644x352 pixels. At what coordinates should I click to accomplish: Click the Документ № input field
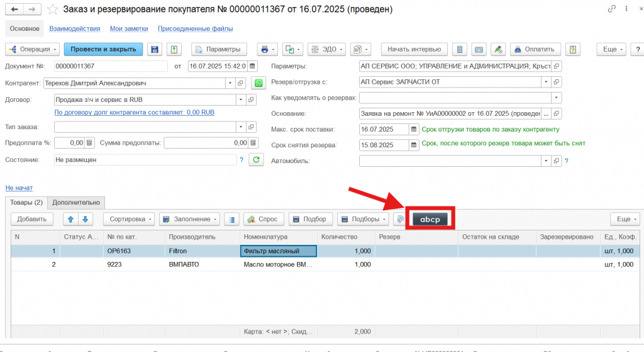[x=110, y=66]
